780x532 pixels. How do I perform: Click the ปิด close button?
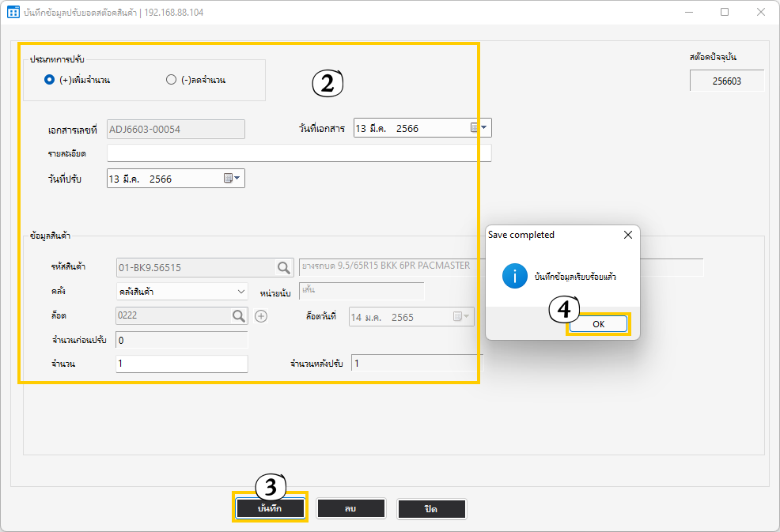point(431,508)
